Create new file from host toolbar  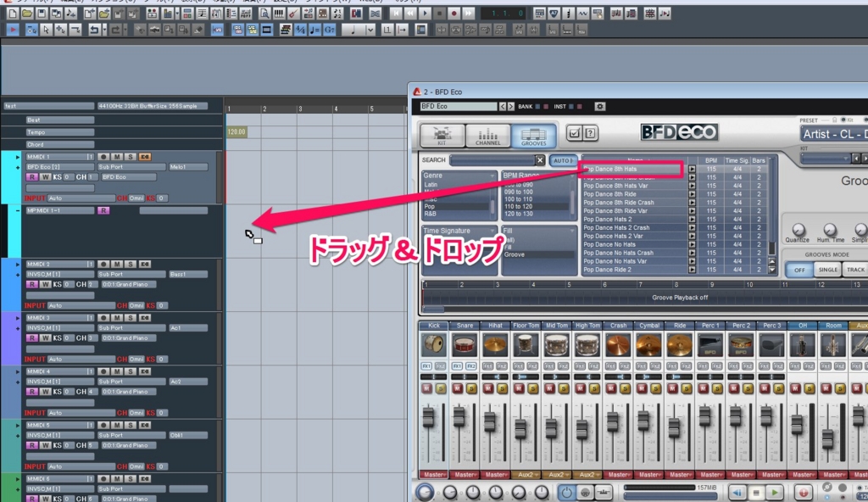(12, 14)
